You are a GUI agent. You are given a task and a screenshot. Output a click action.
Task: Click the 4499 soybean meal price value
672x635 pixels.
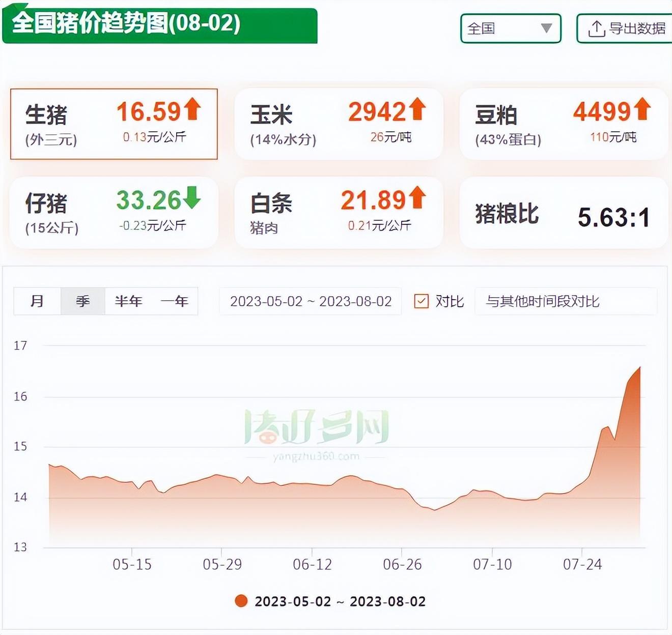[x=602, y=111]
